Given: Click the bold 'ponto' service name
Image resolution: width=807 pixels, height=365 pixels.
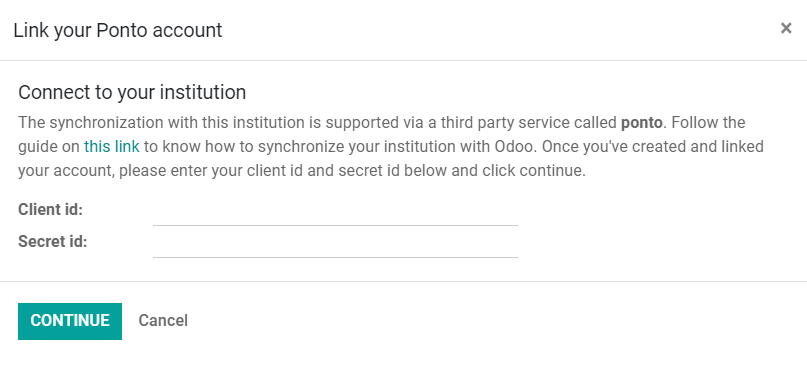Looking at the screenshot, I should tap(642, 123).
